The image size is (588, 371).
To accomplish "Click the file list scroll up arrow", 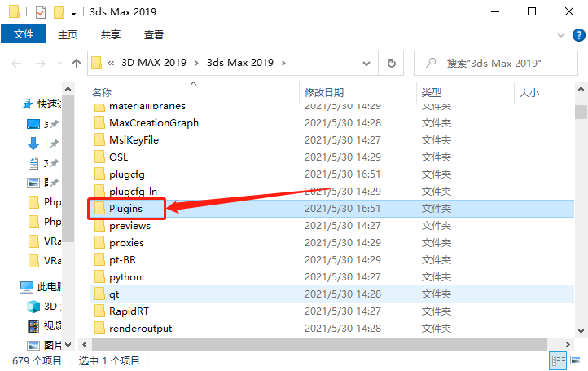I will coord(581,90).
